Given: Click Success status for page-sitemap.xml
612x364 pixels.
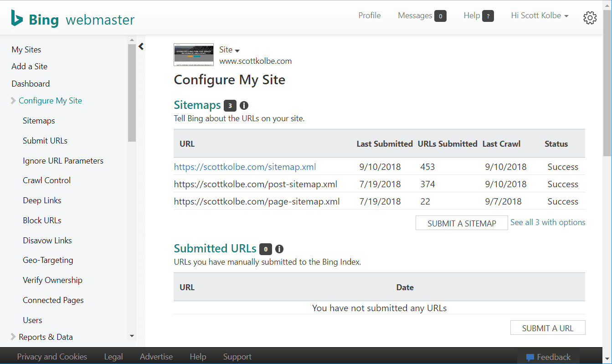Looking at the screenshot, I should [x=563, y=201].
